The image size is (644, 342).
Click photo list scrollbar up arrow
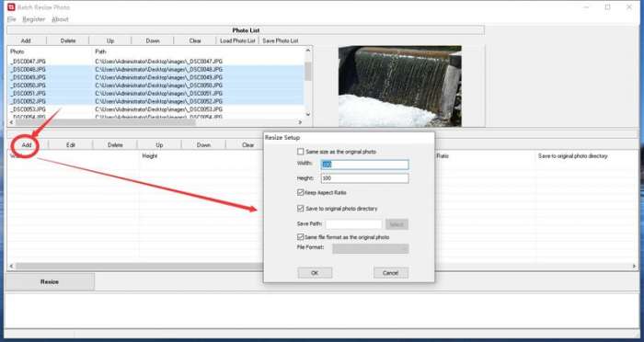308,50
